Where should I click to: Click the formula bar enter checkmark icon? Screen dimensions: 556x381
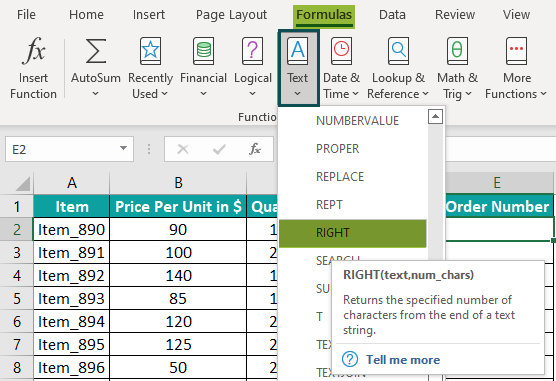[x=219, y=149]
